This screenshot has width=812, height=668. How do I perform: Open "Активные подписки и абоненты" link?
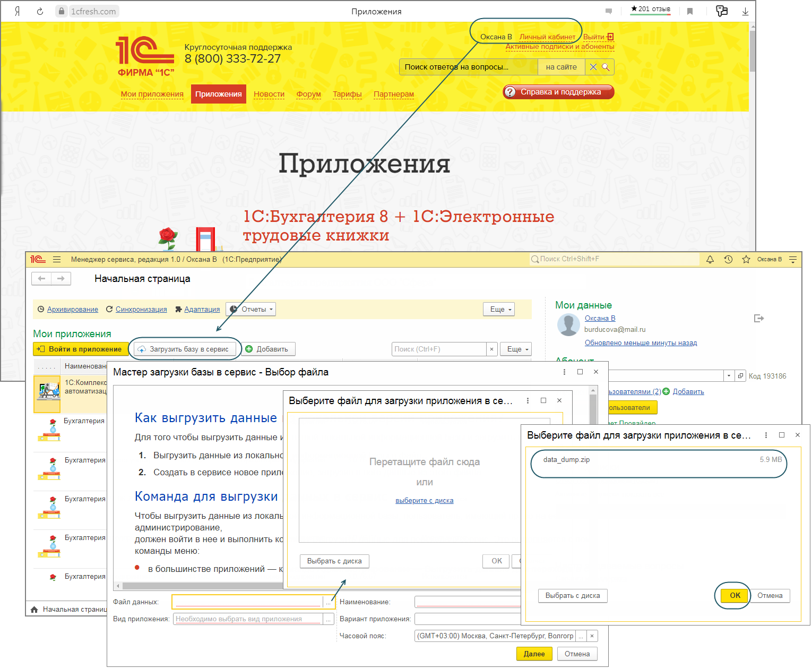(x=560, y=46)
